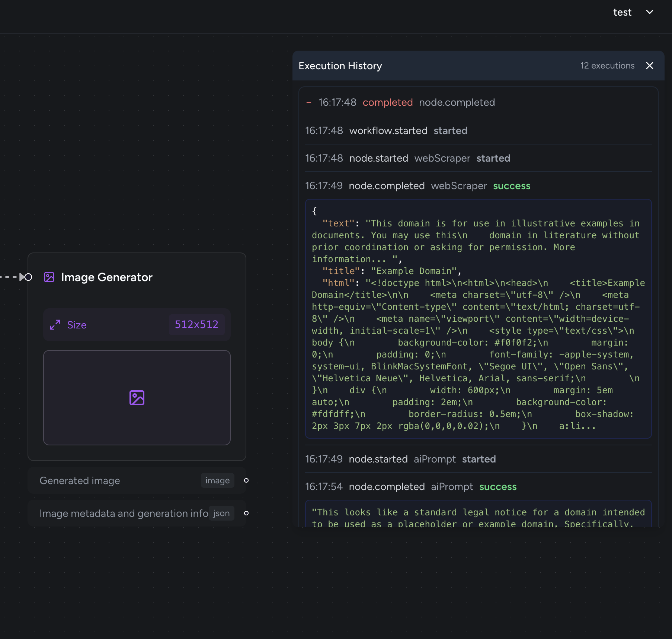Screen dimensions: 672x639
Task: Click the aiPrompt success status
Action: point(498,487)
